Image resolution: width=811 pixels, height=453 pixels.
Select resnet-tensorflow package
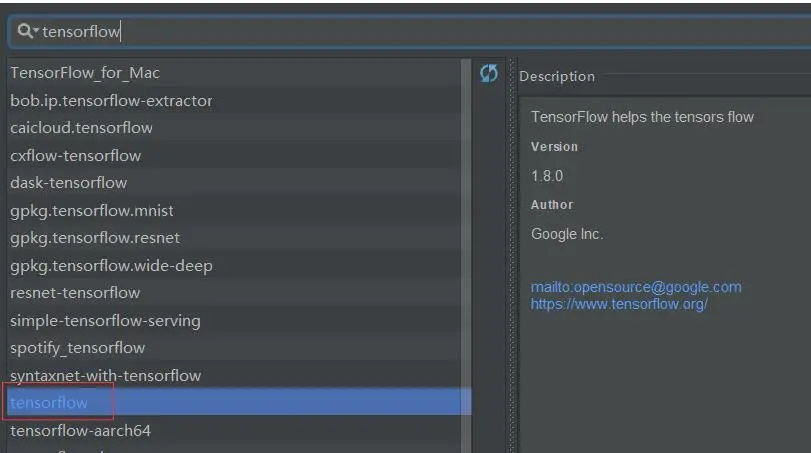pos(234,293)
